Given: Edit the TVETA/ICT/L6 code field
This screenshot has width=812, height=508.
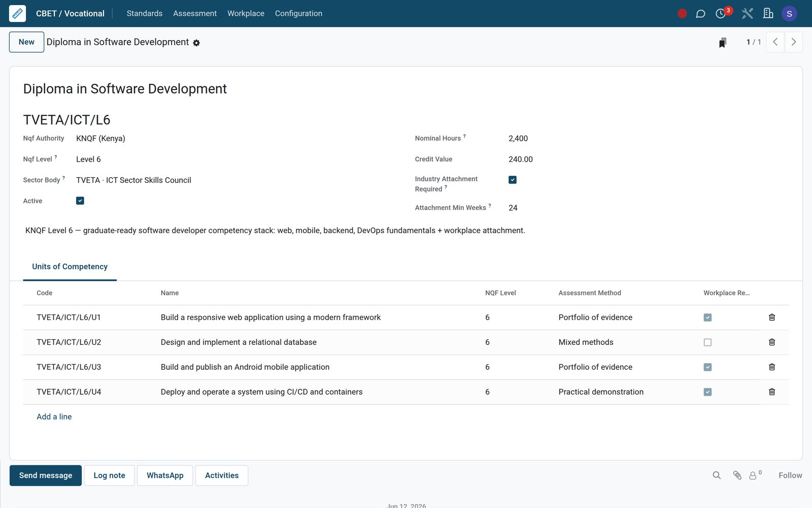Looking at the screenshot, I should 66,120.
